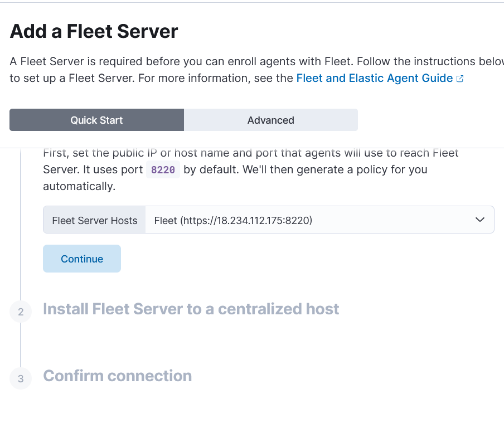Switch to the Advanced tab
Viewport: 504px width, 423px height.
270,120
